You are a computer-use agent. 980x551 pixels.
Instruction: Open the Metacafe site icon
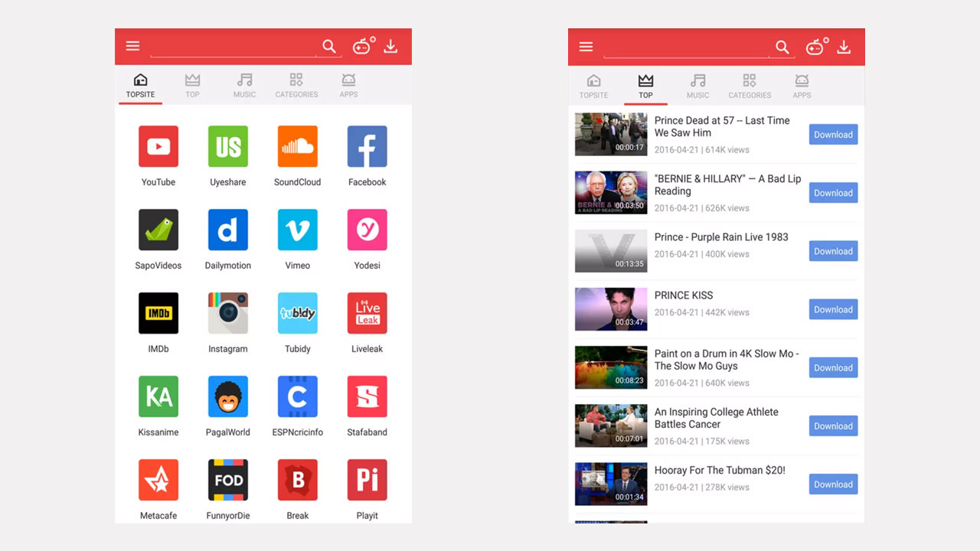(158, 480)
